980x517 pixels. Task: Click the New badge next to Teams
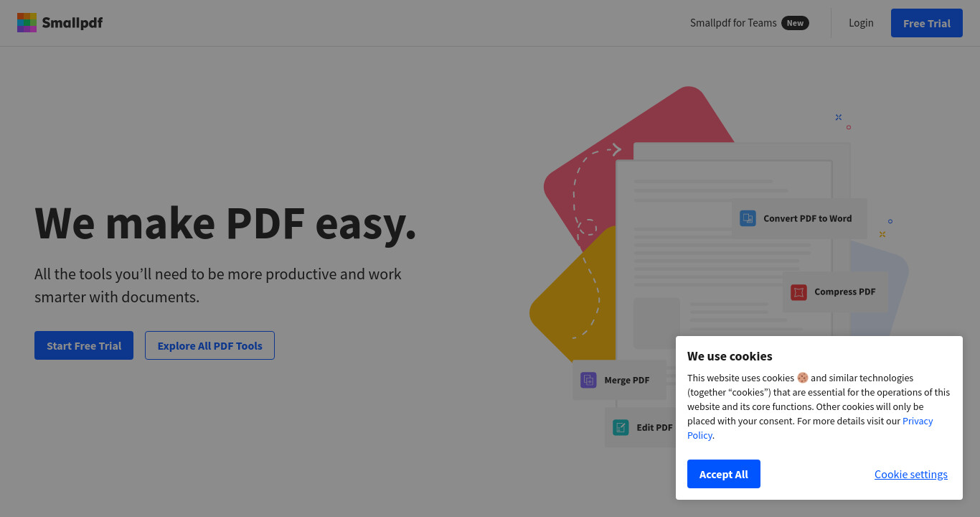click(795, 23)
